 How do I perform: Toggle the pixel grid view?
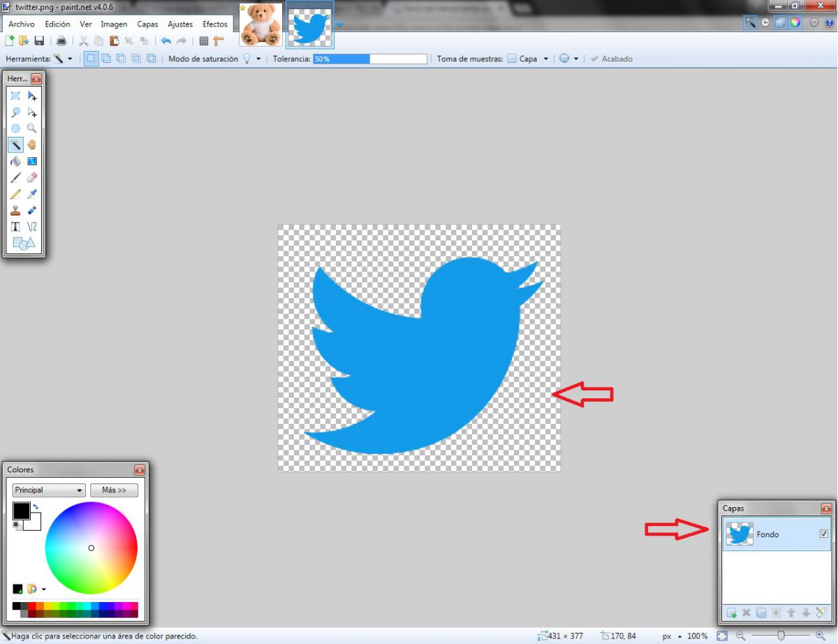tap(204, 41)
